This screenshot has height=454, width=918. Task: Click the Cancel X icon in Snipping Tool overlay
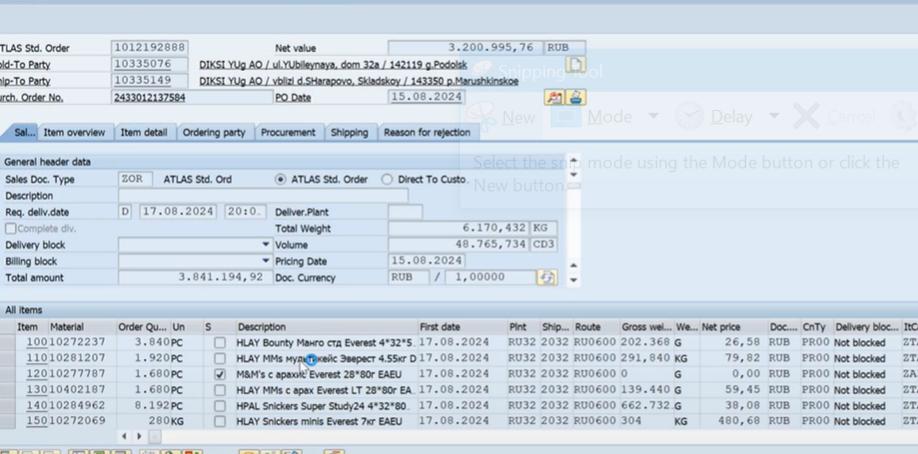click(806, 117)
